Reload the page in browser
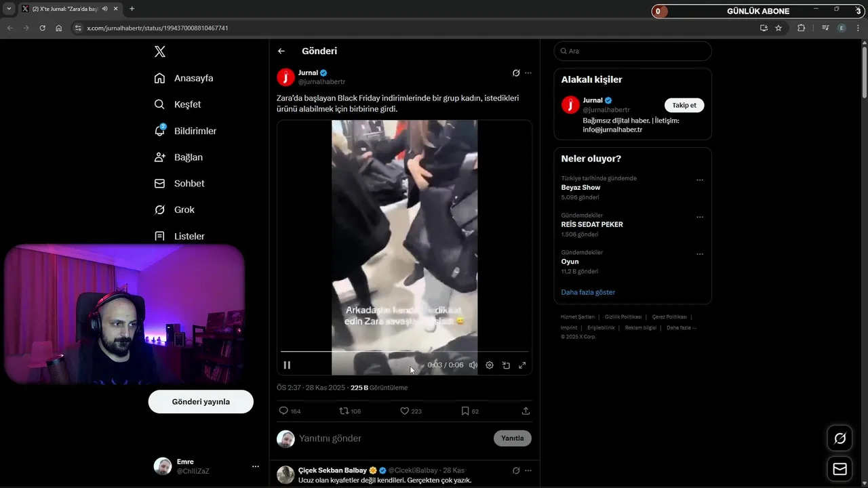This screenshot has width=868, height=488. [x=43, y=28]
